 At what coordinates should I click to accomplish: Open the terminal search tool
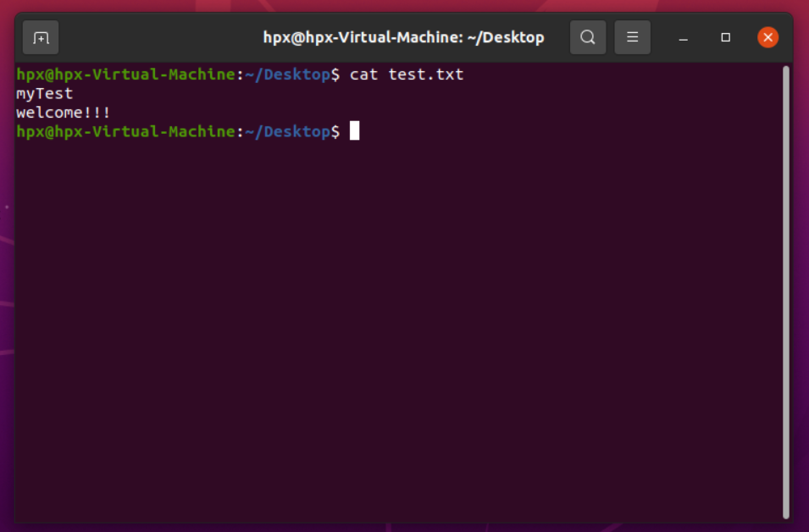coord(588,37)
